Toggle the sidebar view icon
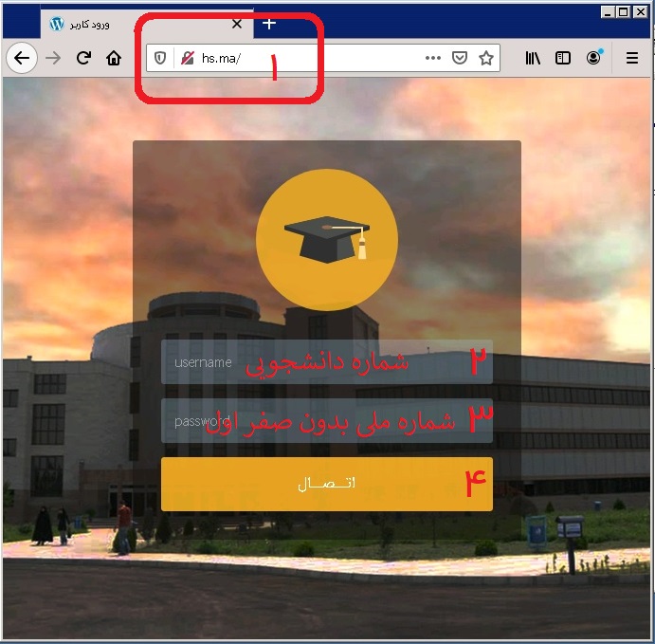 563,58
